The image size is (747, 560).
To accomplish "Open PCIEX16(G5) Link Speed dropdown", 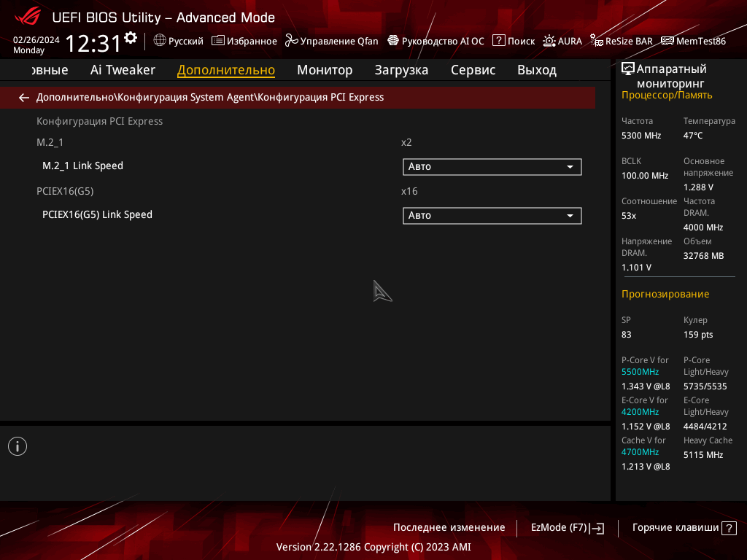I will [492, 216].
